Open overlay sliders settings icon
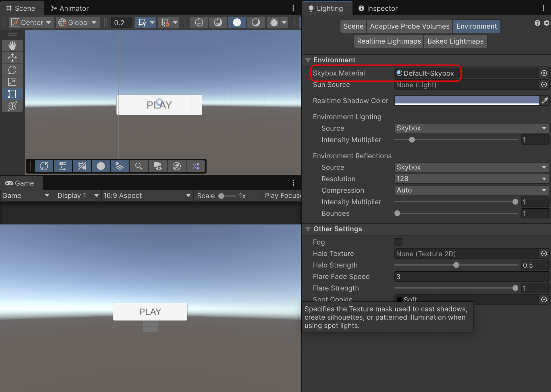The width and height of the screenshot is (551, 392). 63,166
